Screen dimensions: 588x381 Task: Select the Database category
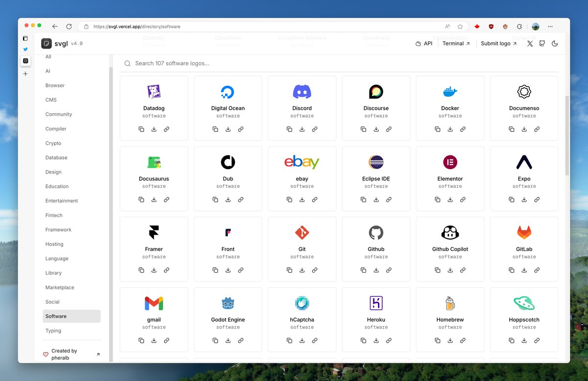click(72, 157)
